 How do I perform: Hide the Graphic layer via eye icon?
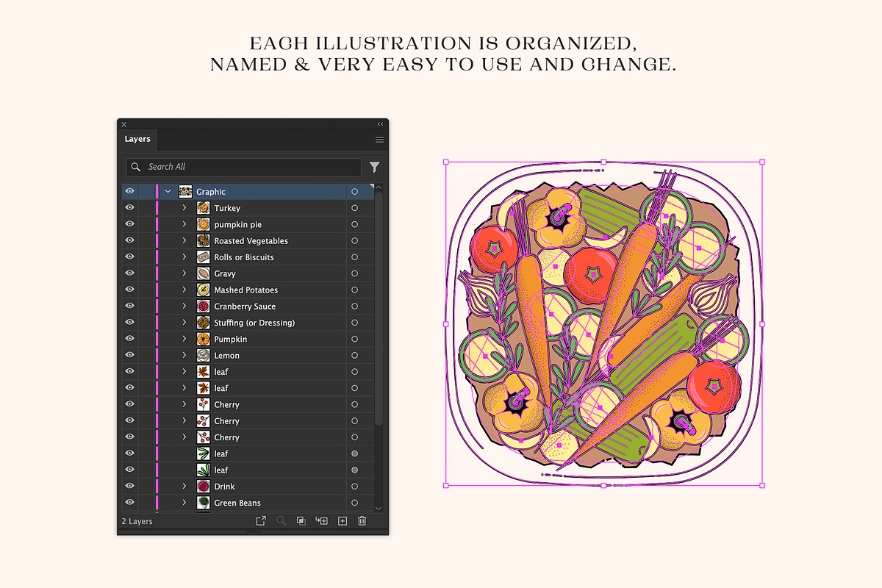(x=130, y=192)
